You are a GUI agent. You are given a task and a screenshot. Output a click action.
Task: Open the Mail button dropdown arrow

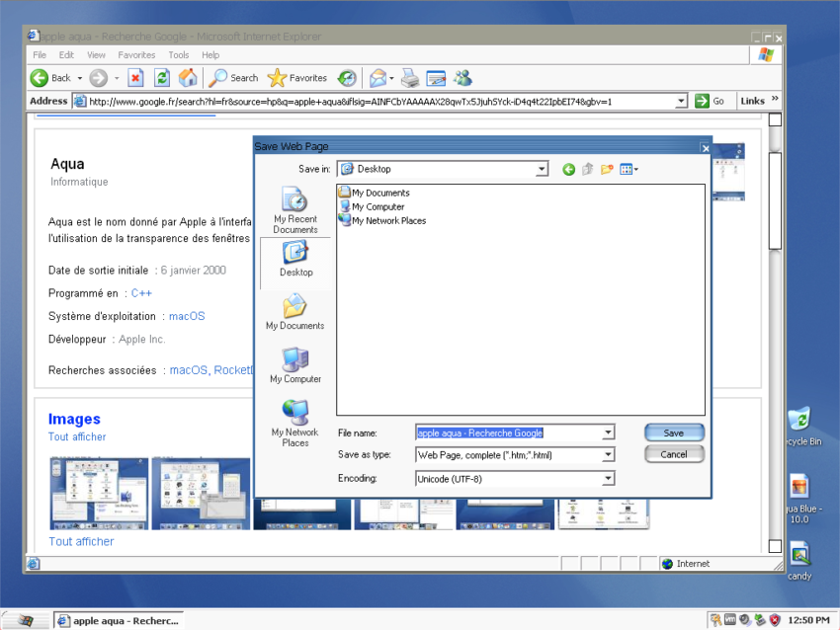[x=391, y=78]
